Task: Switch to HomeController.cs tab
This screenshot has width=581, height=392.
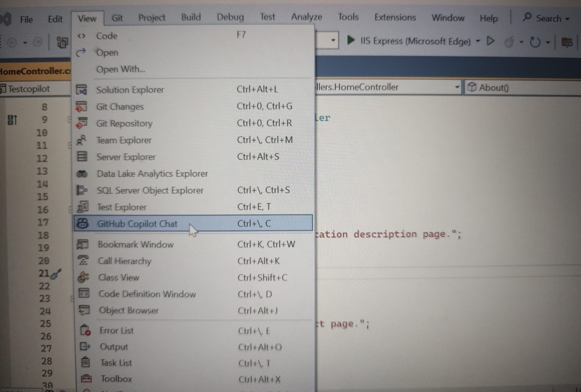Action: pos(35,71)
